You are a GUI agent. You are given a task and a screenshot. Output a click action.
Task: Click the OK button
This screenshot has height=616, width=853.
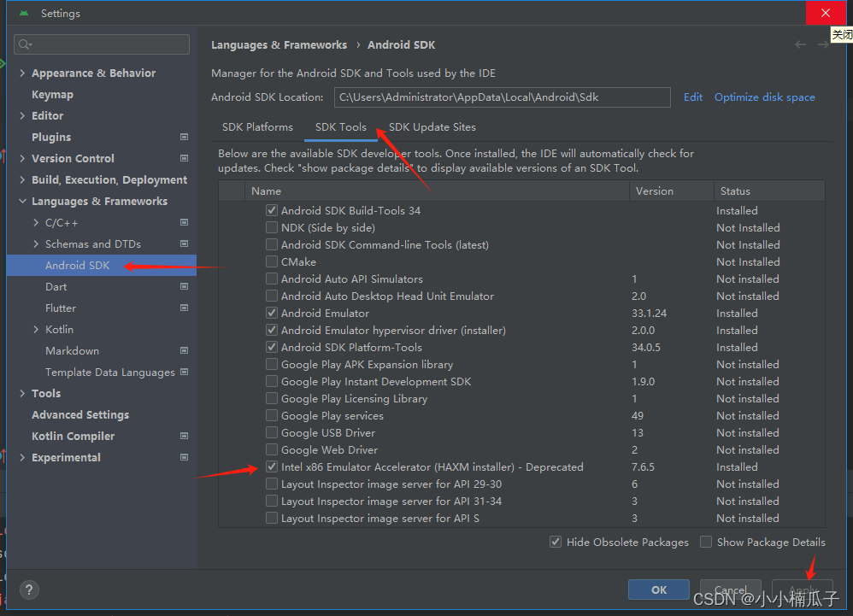659,590
